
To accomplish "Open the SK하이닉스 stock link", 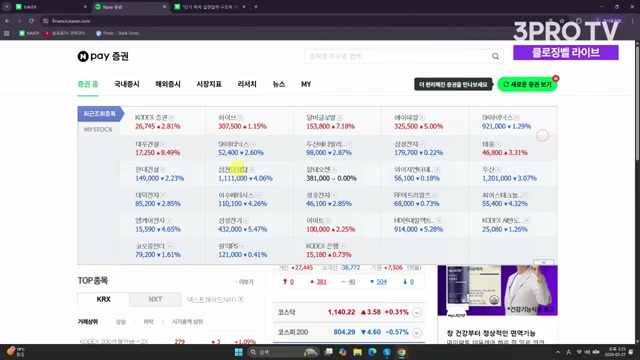I will 497,118.
